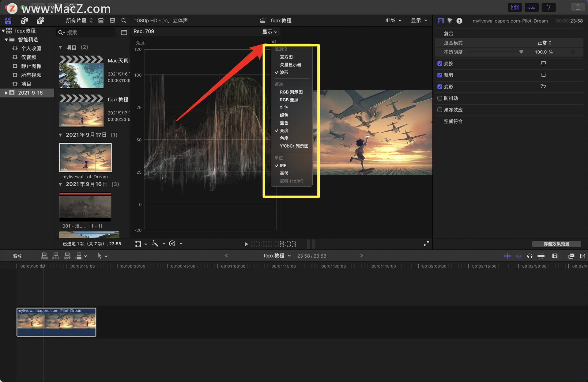The height and width of the screenshot is (382, 588).
Task: Uncheck the 变形 checkbox
Action: (440, 87)
